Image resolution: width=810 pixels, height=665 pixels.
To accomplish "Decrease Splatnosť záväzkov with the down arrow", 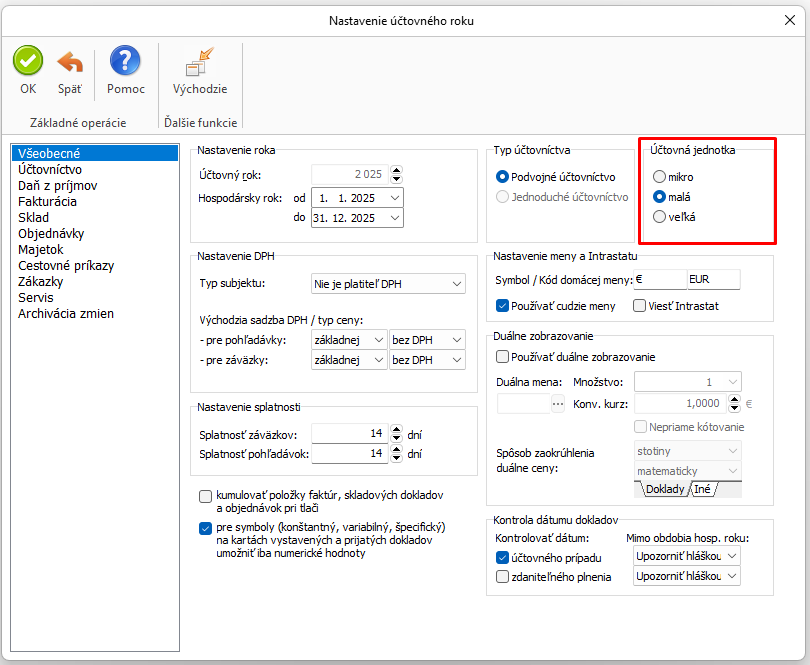I will [396, 438].
